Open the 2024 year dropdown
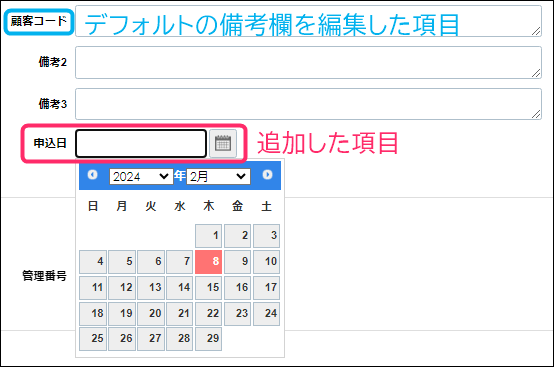Viewport: 554px width, 367px height. (141, 176)
